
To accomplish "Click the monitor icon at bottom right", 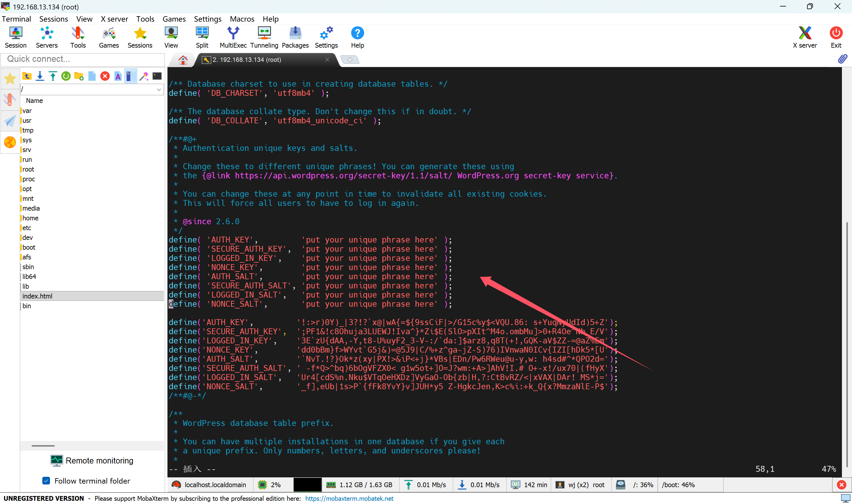I will click(845, 498).
